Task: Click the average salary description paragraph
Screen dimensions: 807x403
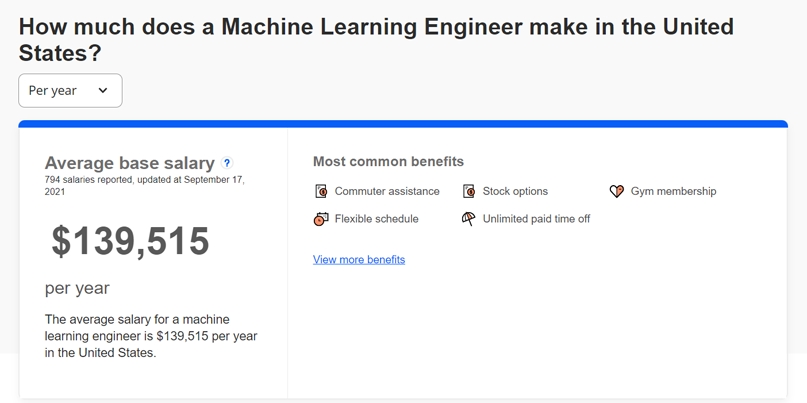Action: [x=151, y=336]
